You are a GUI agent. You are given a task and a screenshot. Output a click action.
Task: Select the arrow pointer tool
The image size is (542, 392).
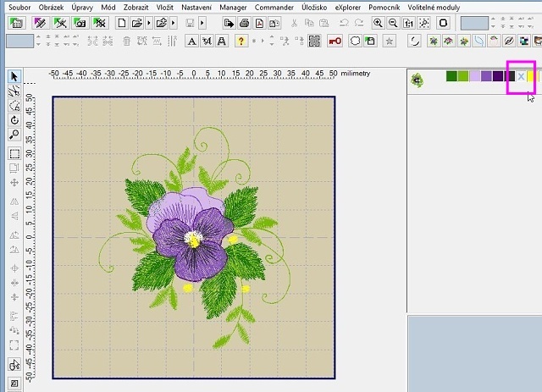[14, 77]
